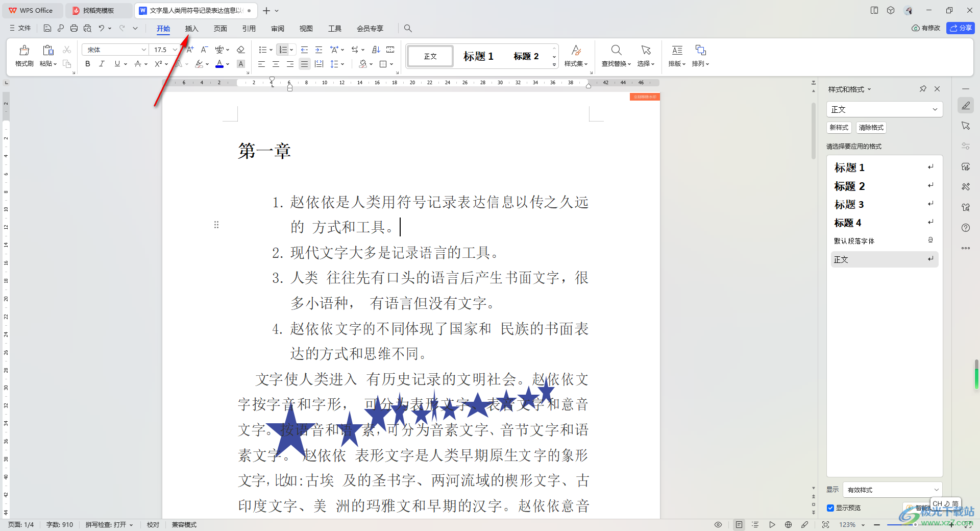Switch to web layout globe icon

pyautogui.click(x=788, y=524)
